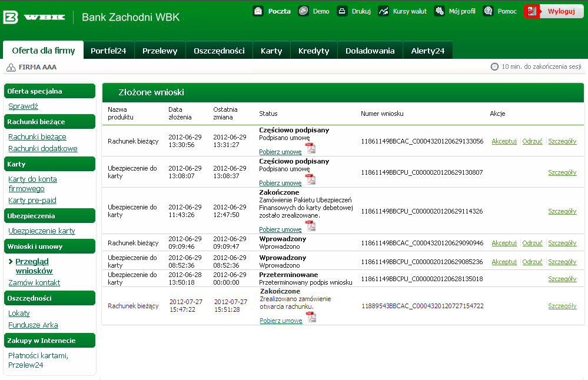Click the Poczta link in header
The image size is (588, 380).
[280, 11]
